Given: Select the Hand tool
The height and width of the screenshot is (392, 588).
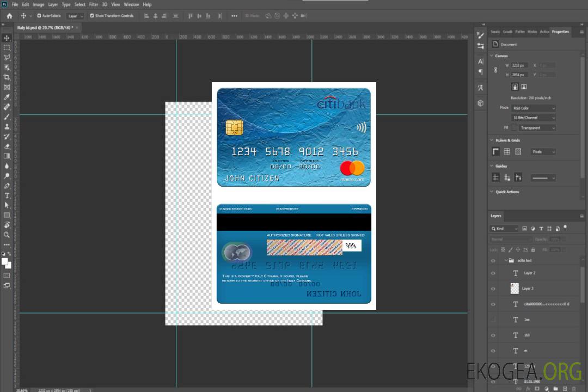Looking at the screenshot, I should click(x=7, y=225).
